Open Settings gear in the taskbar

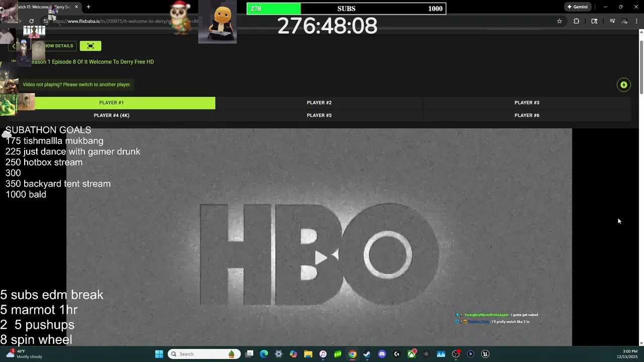[279, 354]
